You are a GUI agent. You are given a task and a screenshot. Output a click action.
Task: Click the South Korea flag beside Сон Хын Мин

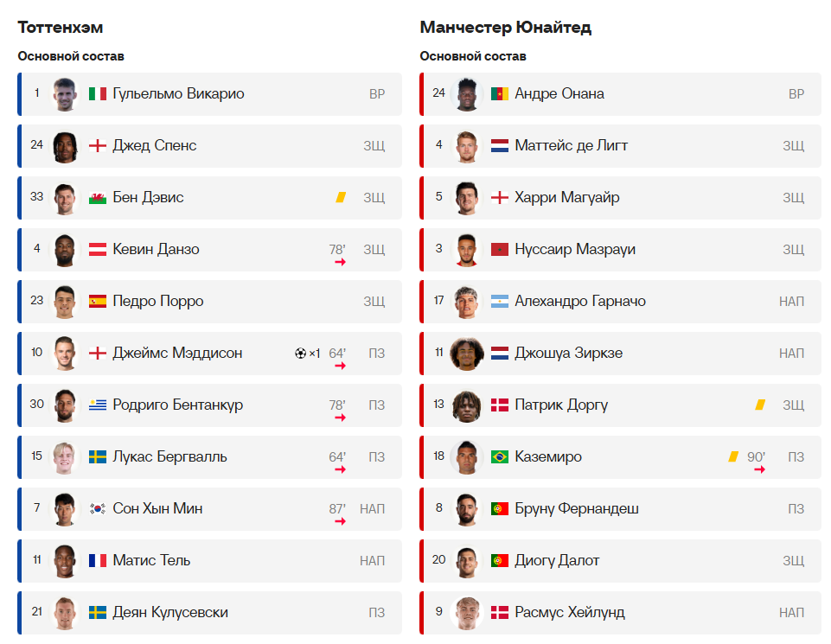click(98, 509)
